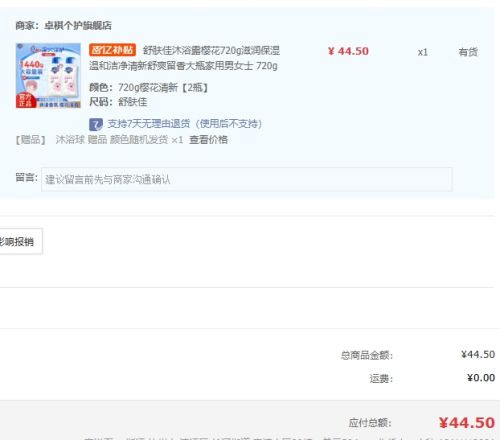500x440 pixels.
Task: Click the x1 quantity text
Action: [422, 52]
